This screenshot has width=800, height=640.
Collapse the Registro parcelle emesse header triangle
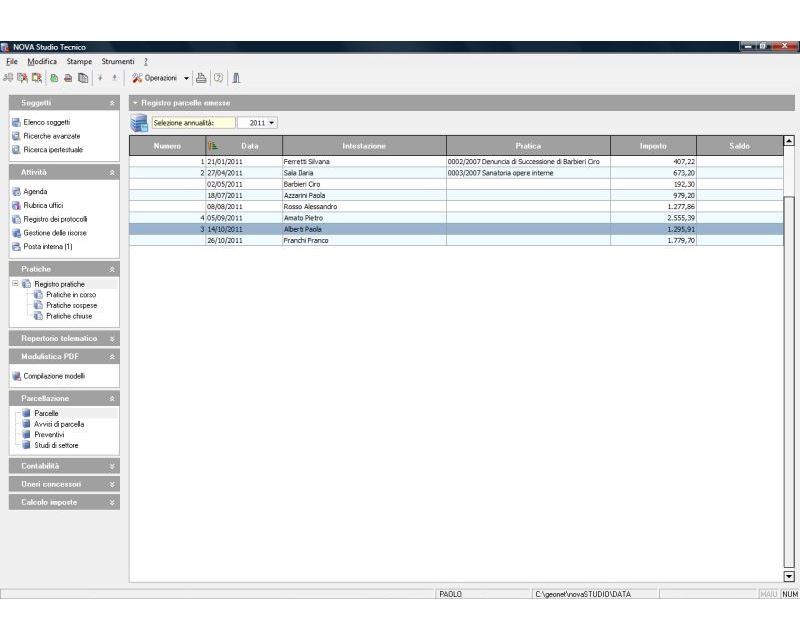(x=135, y=103)
